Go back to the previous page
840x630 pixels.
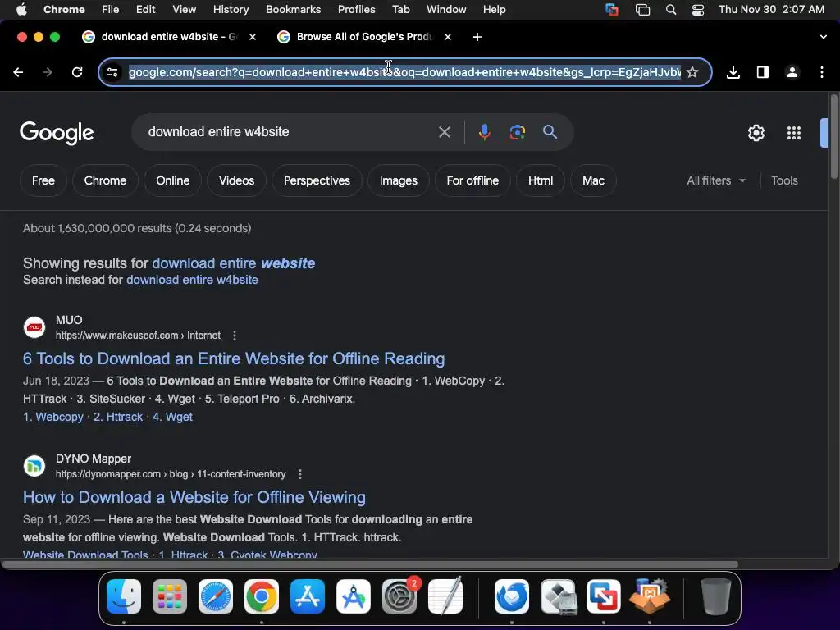(x=18, y=72)
